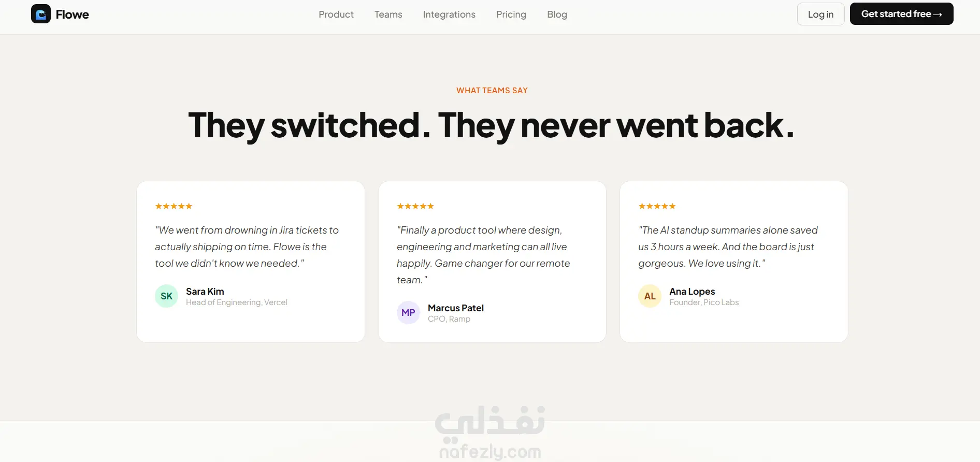Click Sara Kim's SK avatar
This screenshot has width=980, height=462.
166,296
